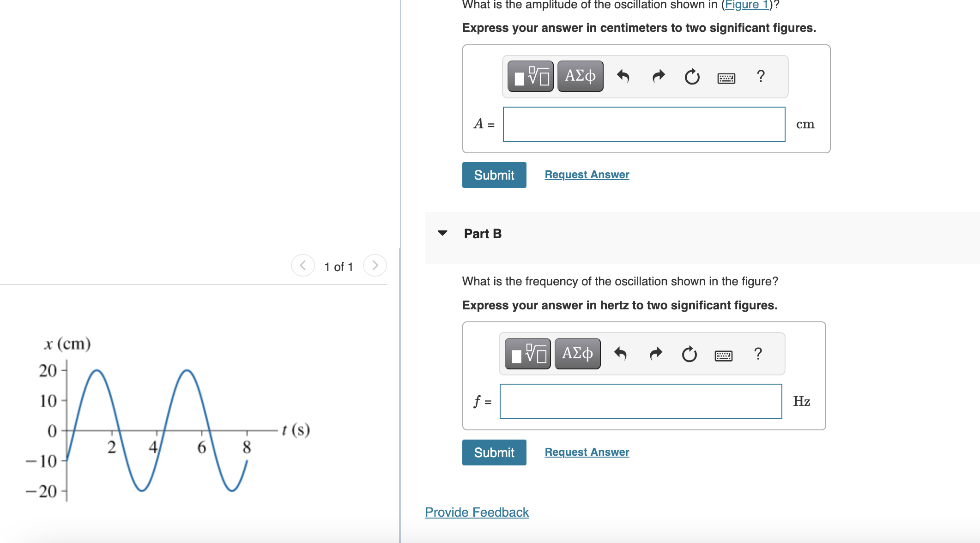Image resolution: width=980 pixels, height=543 pixels.
Task: Open the Figure 1 link
Action: 746,5
